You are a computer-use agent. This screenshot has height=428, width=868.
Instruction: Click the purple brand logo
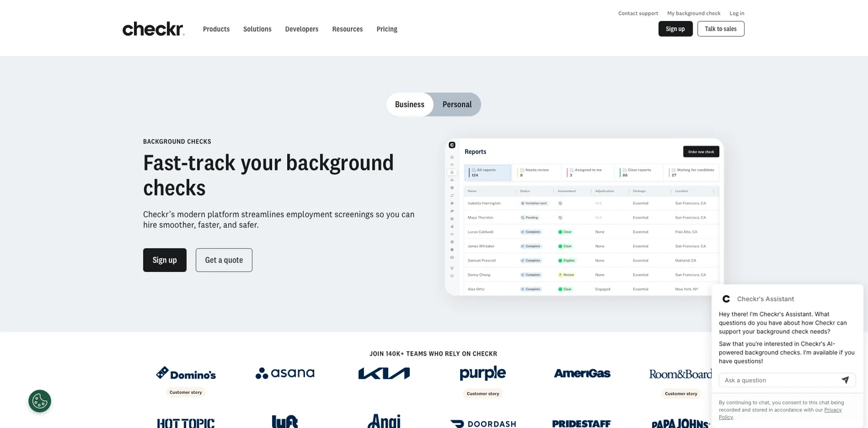(483, 373)
